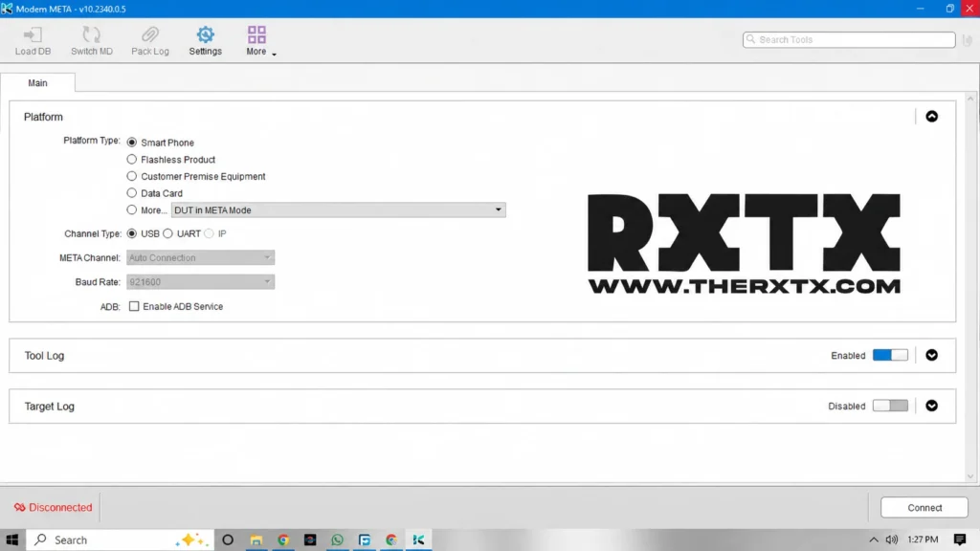This screenshot has width=980, height=551.
Task: Enable the ADB Service checkbox
Action: (x=134, y=306)
